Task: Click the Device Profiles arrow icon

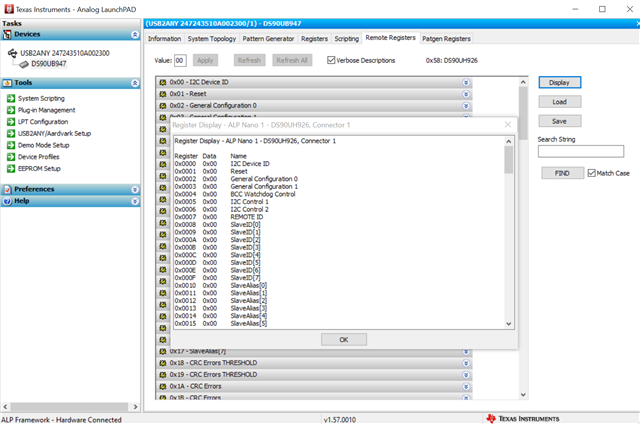Action: click(x=11, y=157)
